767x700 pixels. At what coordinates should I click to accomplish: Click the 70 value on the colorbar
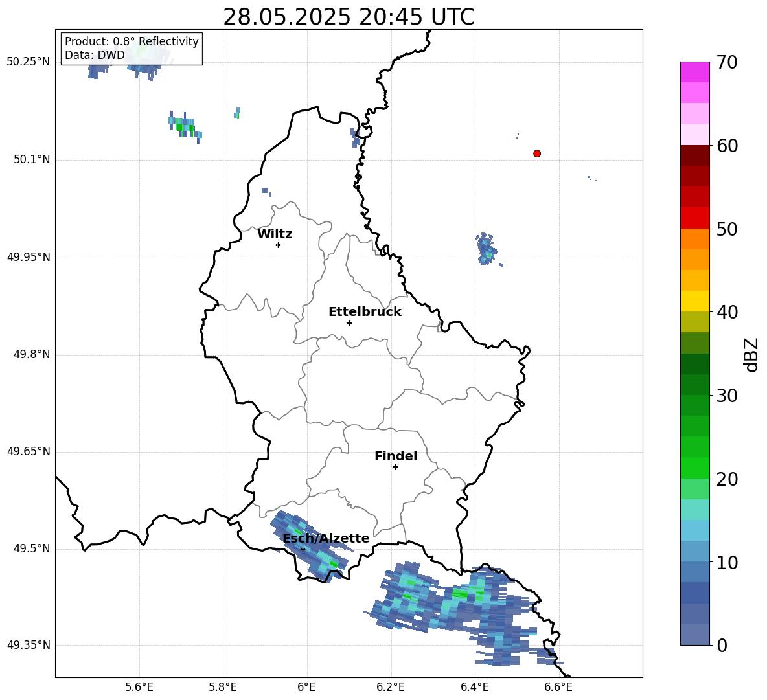(727, 63)
